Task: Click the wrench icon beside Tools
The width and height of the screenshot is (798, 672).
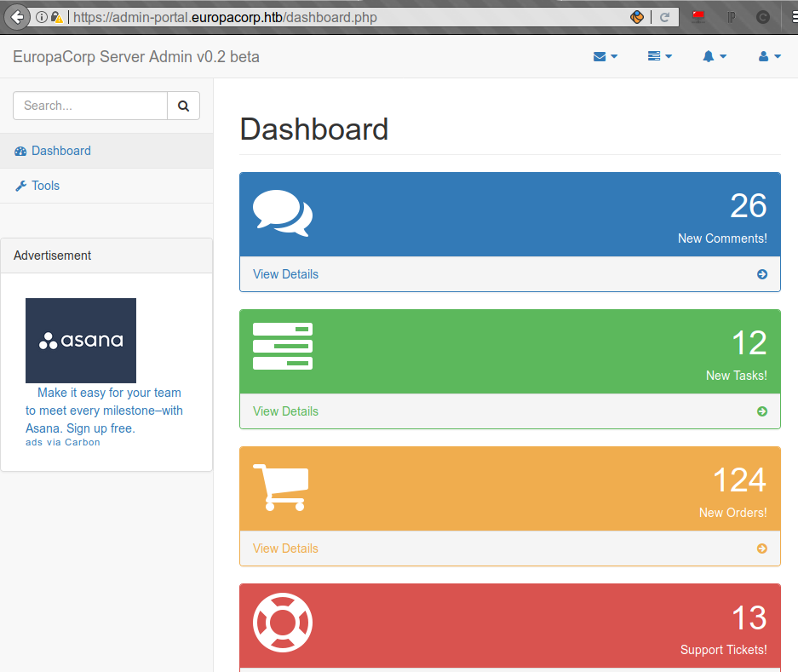Action: click(21, 186)
